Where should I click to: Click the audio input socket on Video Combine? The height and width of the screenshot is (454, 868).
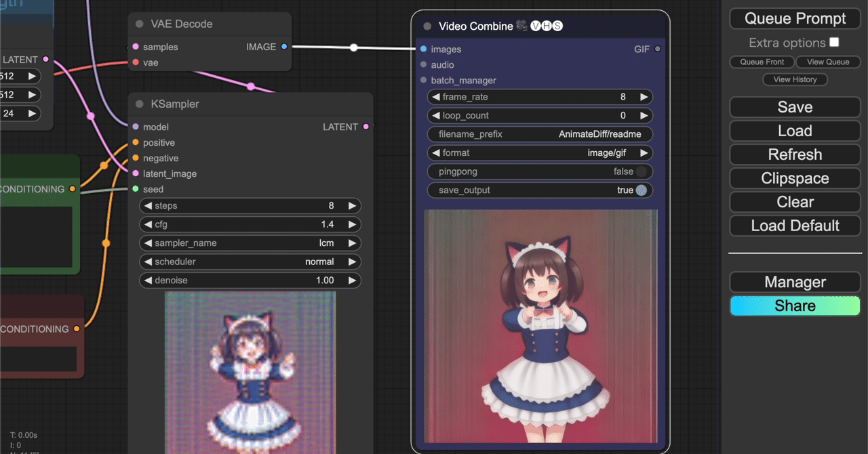point(424,64)
